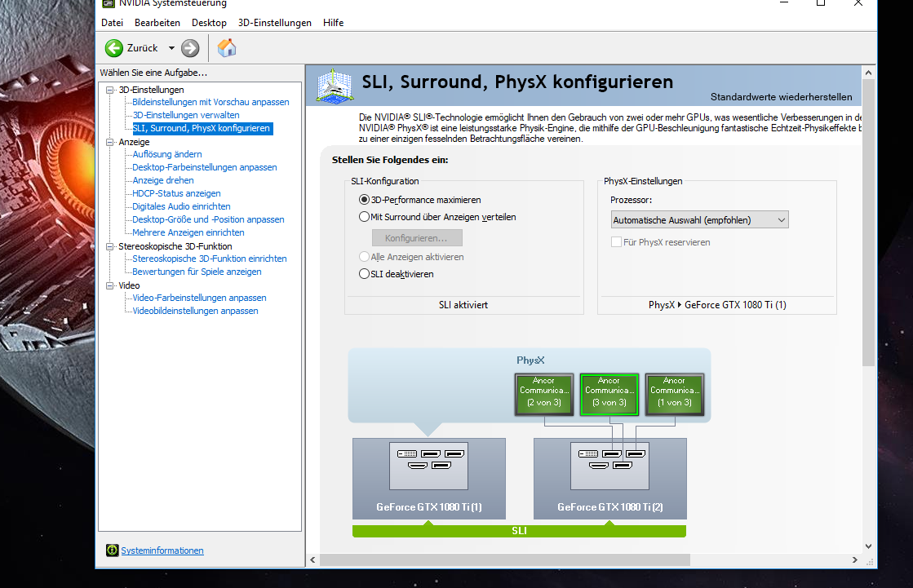Viewport: 913px width, 588px height.
Task: Open Anzeige drehen
Action: point(163,180)
